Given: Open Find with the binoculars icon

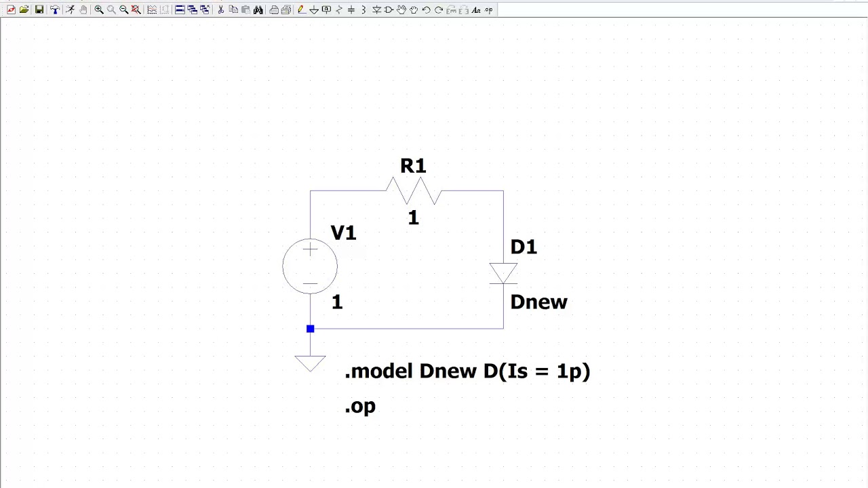Looking at the screenshot, I should click(258, 9).
